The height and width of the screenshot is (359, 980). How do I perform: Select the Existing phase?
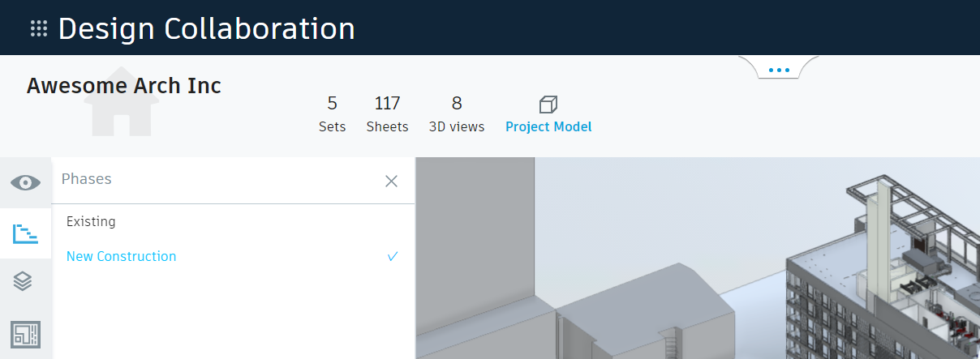[x=91, y=221]
